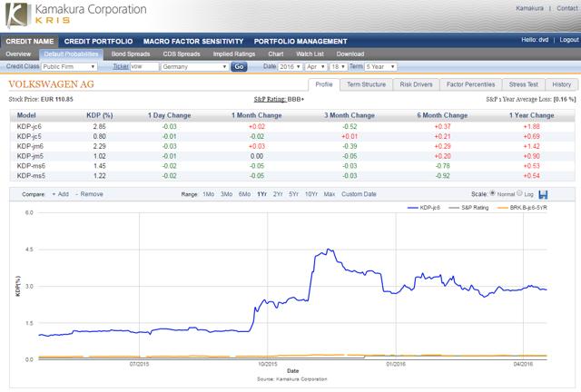Viewport: 581px width, 392px height.
Task: Click the Logout link
Action: tap(569, 40)
